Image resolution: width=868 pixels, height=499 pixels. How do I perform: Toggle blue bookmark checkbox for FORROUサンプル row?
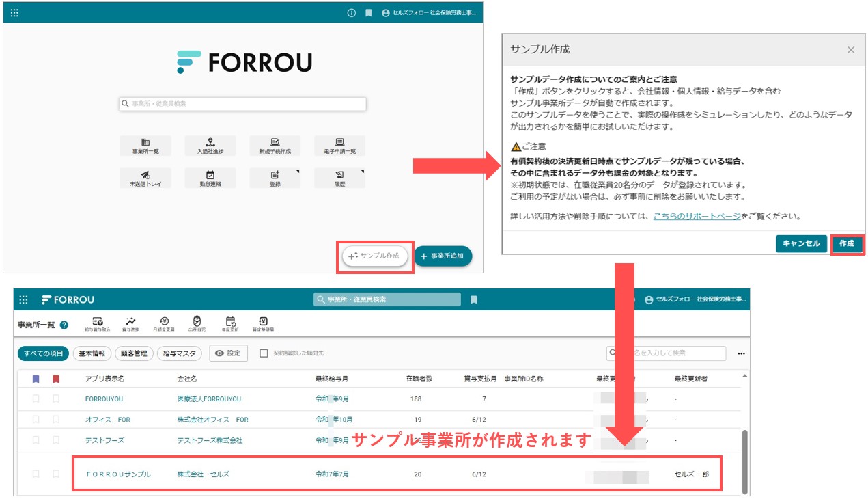pos(36,474)
